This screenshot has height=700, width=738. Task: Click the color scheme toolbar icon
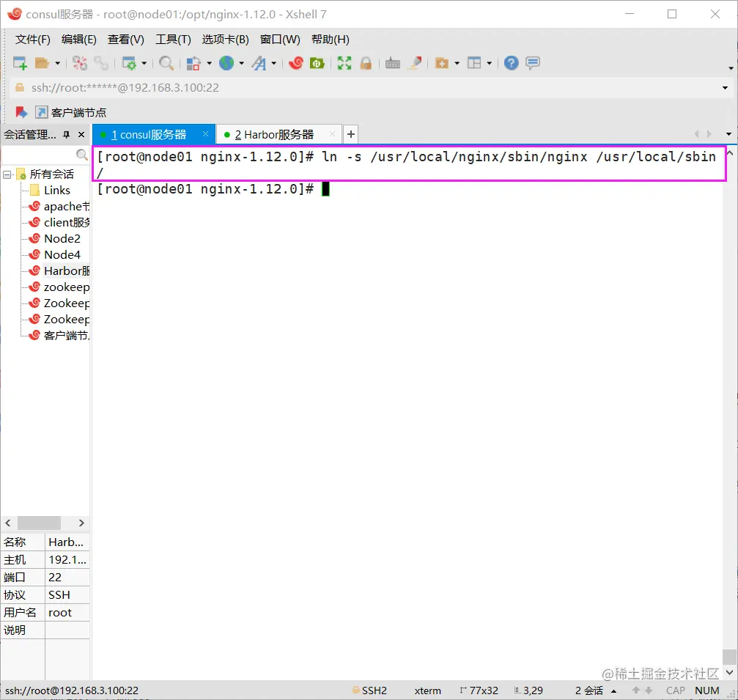(193, 62)
